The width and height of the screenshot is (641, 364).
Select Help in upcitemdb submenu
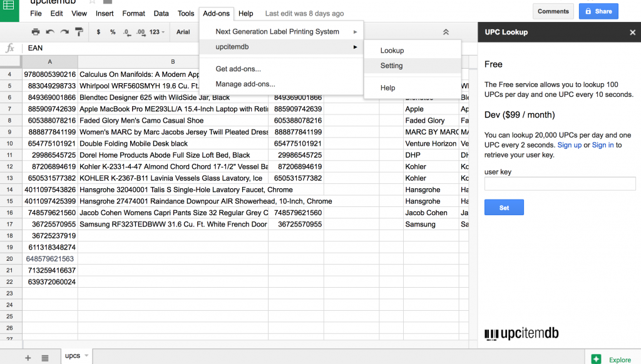click(x=413, y=88)
